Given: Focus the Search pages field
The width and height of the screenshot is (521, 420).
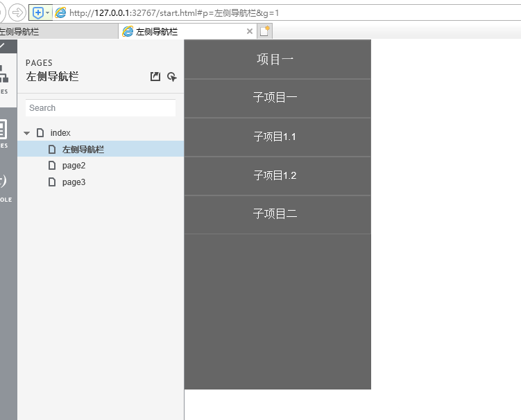Looking at the screenshot, I should tap(101, 108).
